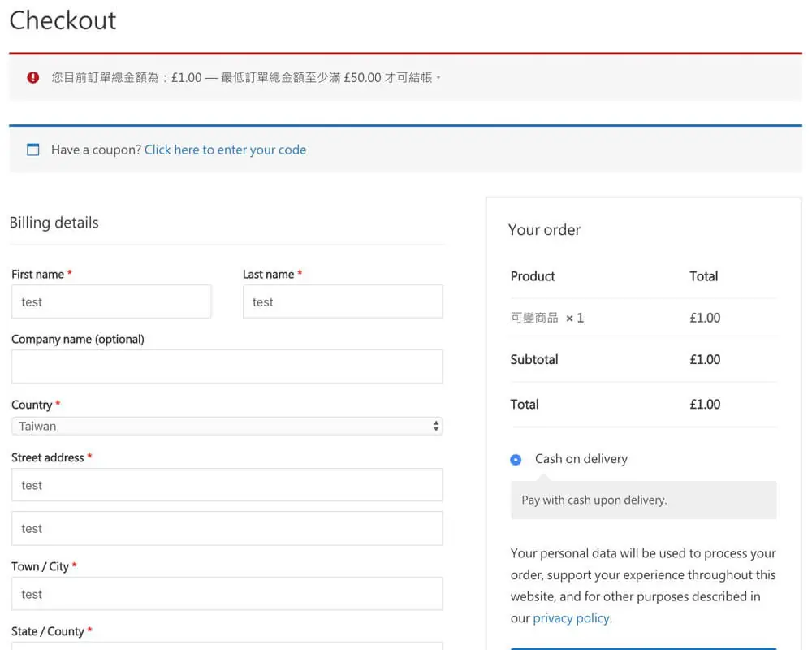
Task: Open the 'Click here to enter your code' link
Action: click(225, 149)
